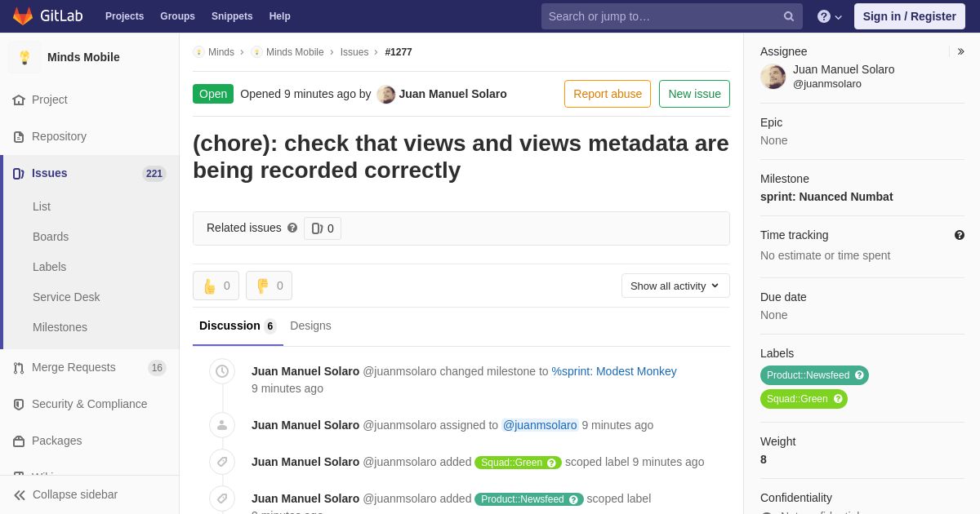
Task: Open the help question mark menu
Action: tap(830, 16)
